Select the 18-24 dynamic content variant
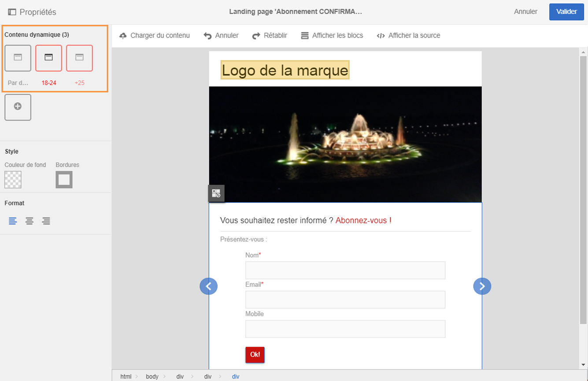Image resolution: width=588 pixels, height=381 pixels. (49, 58)
